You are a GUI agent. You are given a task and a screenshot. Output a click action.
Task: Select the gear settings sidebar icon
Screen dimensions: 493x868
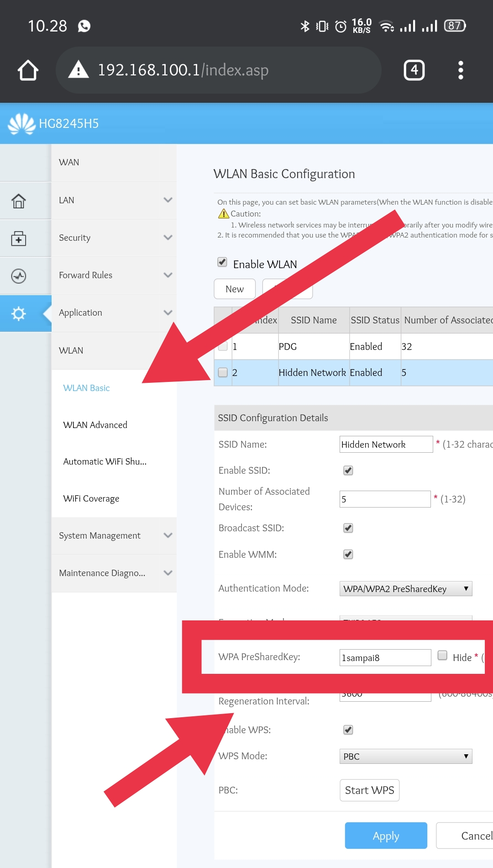click(19, 313)
